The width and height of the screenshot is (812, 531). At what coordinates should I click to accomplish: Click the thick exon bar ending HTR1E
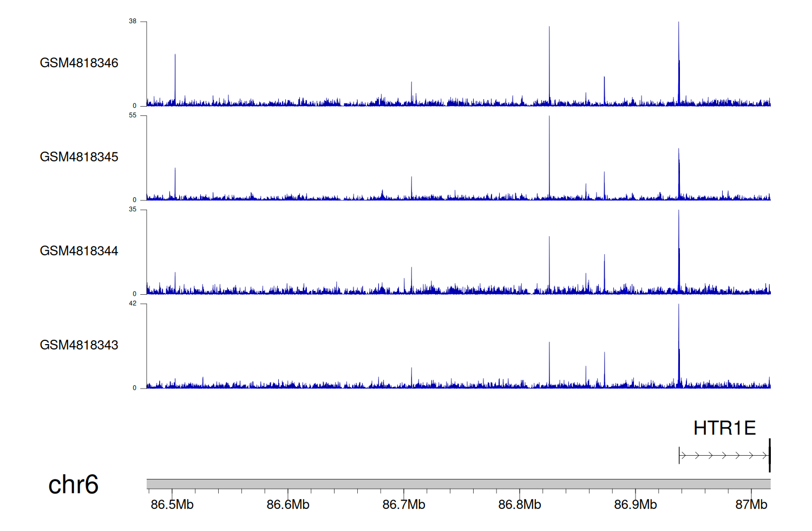(769, 456)
